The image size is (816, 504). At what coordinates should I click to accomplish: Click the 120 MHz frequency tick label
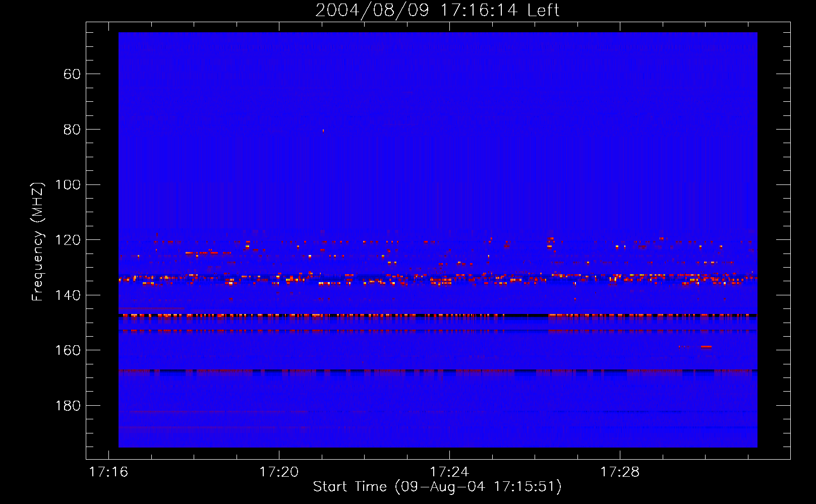(x=68, y=240)
